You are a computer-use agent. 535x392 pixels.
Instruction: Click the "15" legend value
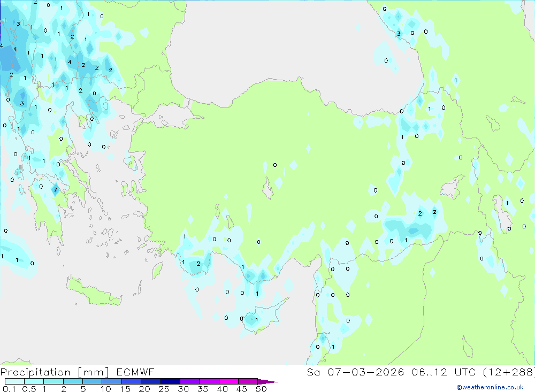(125, 389)
